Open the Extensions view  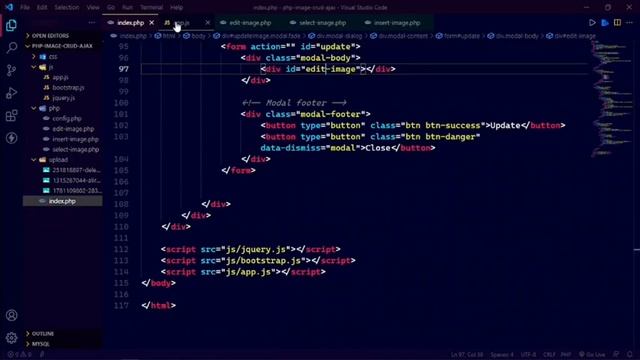pyautogui.click(x=11, y=116)
